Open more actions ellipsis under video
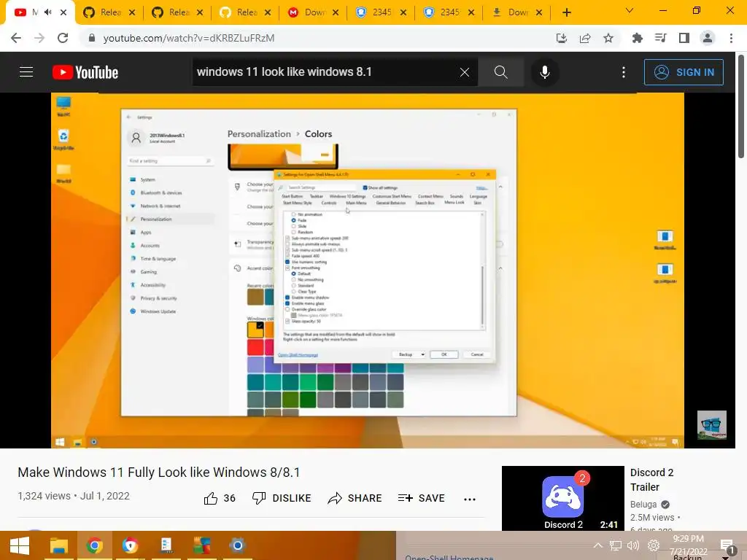 point(470,499)
